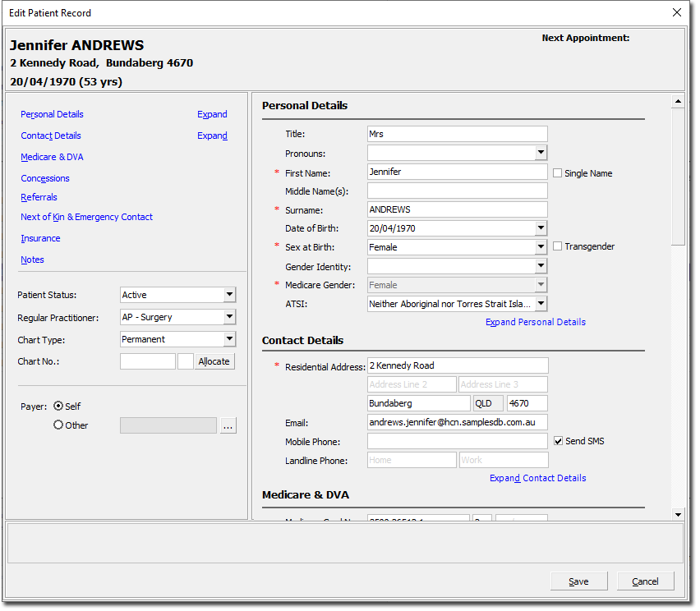Select the Other payer radio button
The image size is (700, 611).
(x=58, y=425)
